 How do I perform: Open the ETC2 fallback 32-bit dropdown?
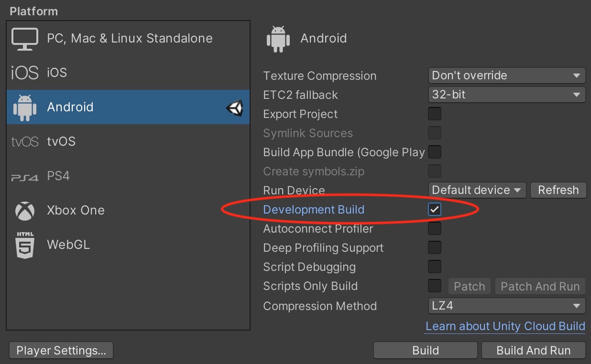(507, 95)
